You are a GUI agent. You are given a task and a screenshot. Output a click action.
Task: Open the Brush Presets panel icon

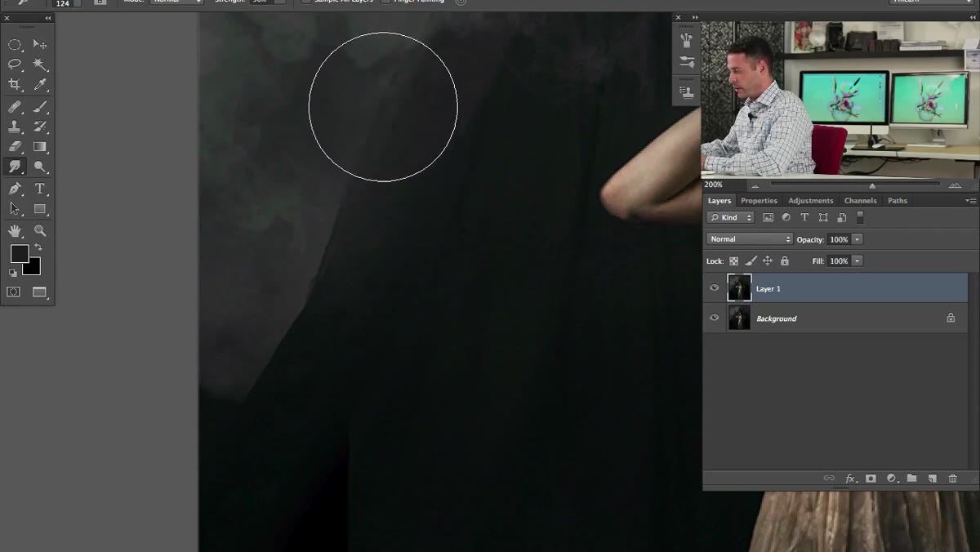[687, 62]
